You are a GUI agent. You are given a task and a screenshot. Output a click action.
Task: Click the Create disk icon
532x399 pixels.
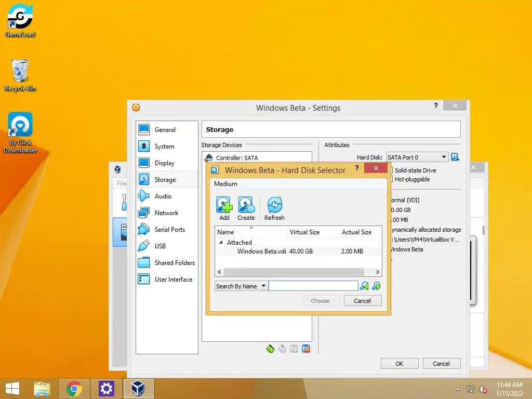(246, 208)
